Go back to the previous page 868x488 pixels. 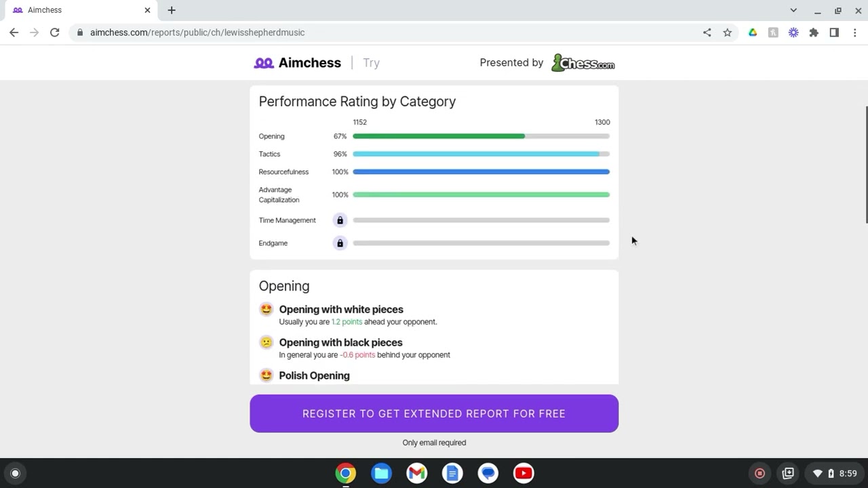[14, 33]
